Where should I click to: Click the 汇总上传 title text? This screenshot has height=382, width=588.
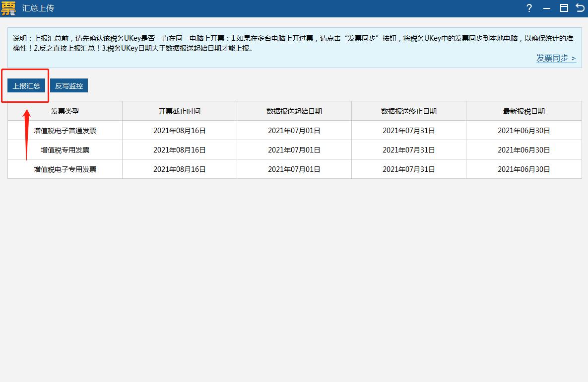point(38,8)
